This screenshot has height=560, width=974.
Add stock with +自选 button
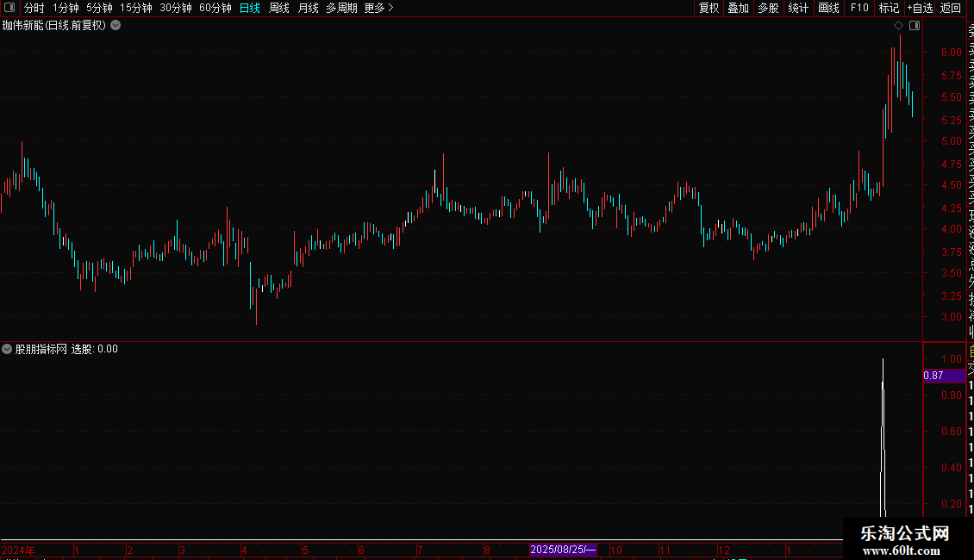point(920,8)
